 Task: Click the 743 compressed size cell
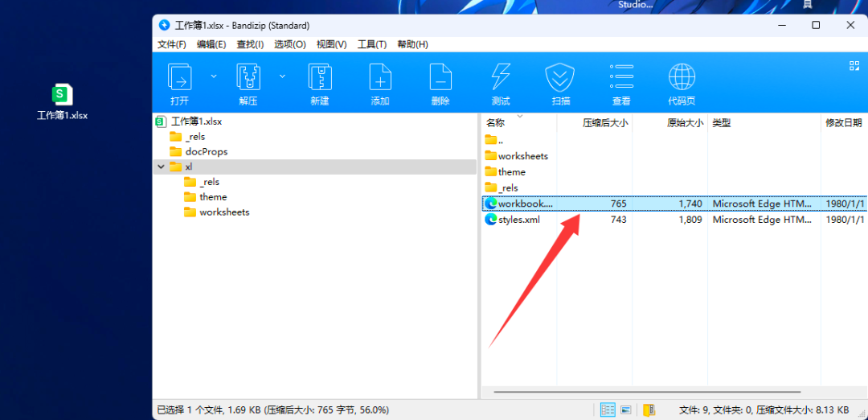[618, 220]
